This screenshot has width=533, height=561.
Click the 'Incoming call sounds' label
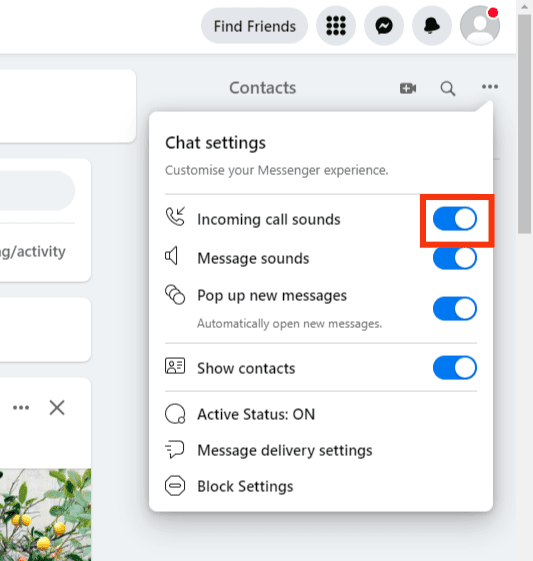[269, 219]
